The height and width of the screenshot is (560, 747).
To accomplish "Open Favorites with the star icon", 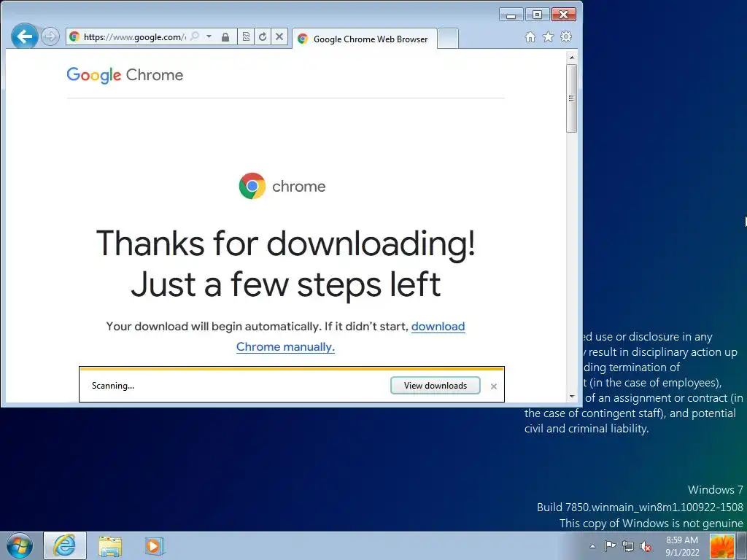I will (549, 36).
